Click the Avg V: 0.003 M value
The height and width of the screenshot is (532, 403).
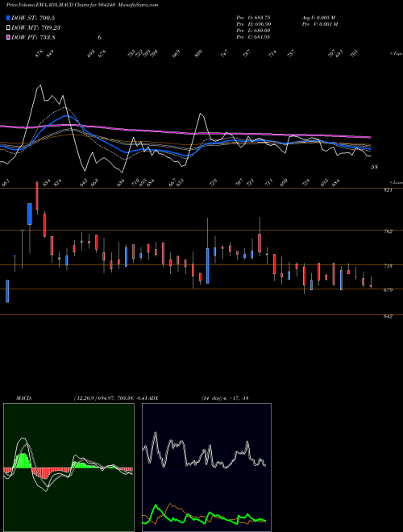(319, 17)
